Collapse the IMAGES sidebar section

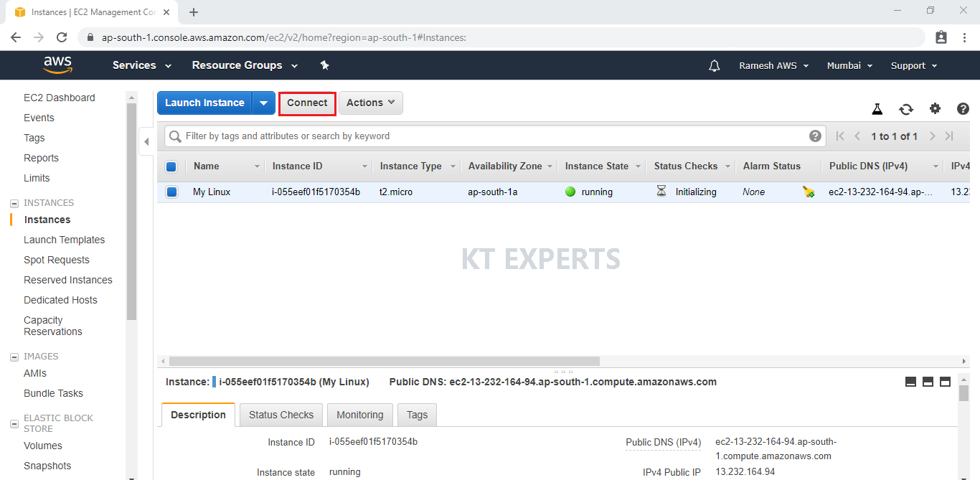(x=14, y=357)
